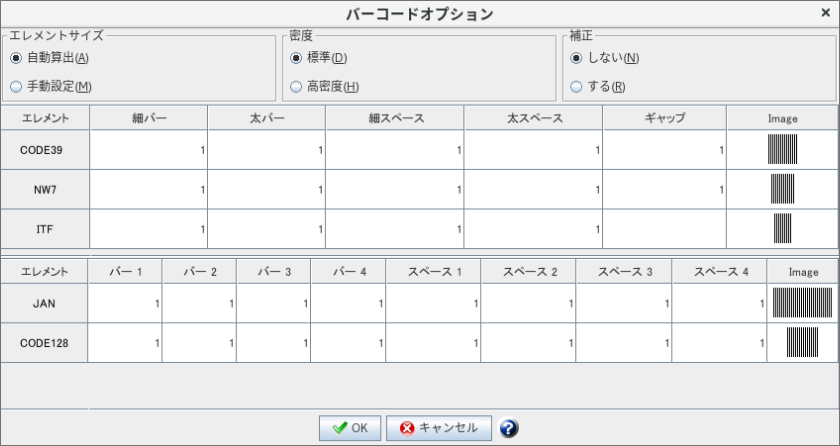Click the CODE39 barcode preview image
The height and width of the screenshot is (446, 840).
point(783,150)
